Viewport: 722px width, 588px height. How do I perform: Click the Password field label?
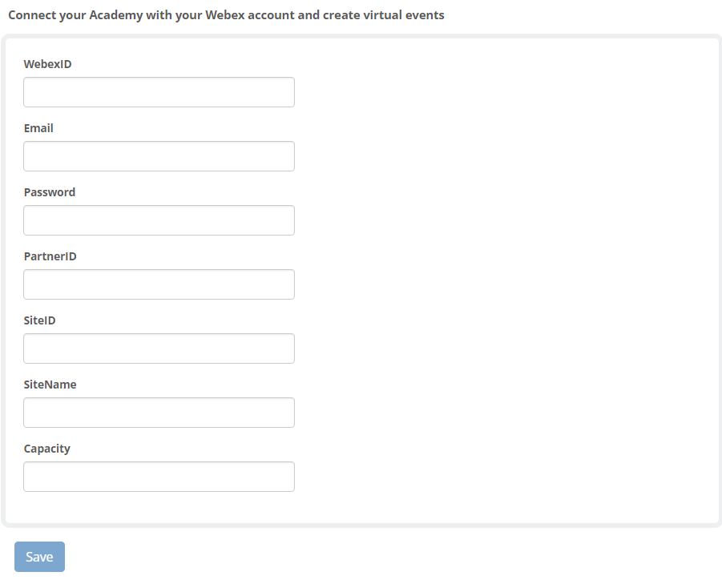coord(49,192)
